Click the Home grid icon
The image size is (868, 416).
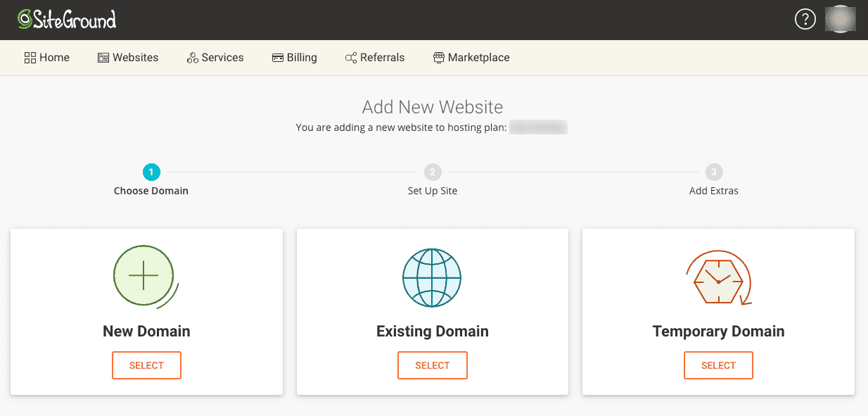tap(30, 58)
